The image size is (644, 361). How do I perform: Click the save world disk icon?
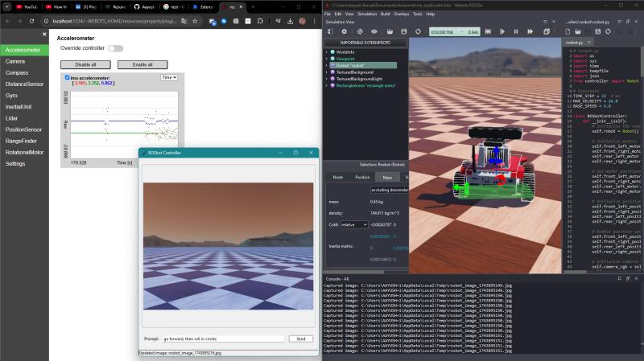[405, 31]
